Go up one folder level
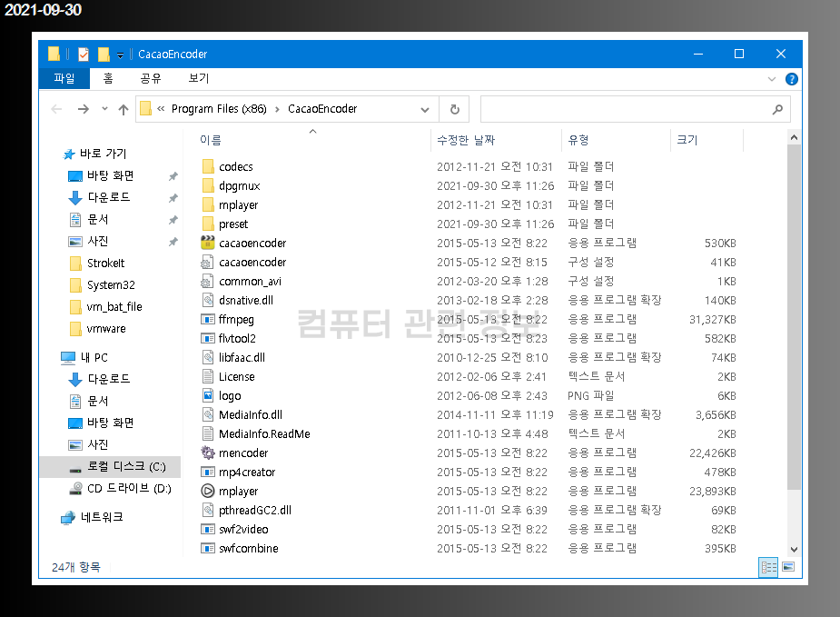Image resolution: width=840 pixels, height=617 pixels. click(124, 109)
